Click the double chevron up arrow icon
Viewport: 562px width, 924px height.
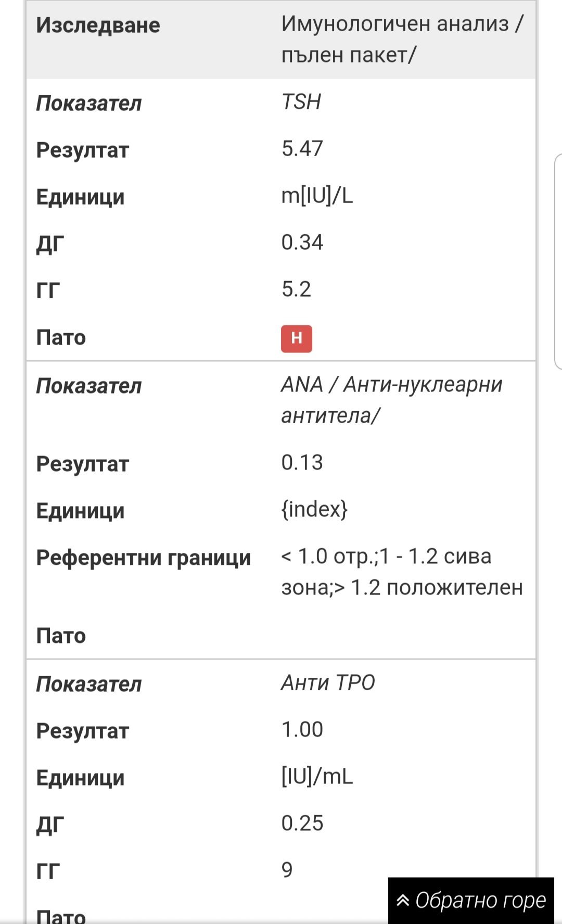tap(403, 900)
